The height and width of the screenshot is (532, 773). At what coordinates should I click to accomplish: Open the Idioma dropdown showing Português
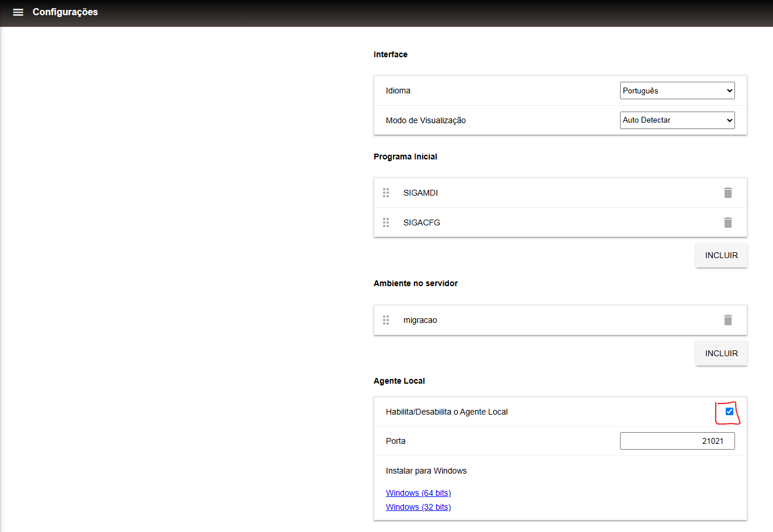pos(677,91)
